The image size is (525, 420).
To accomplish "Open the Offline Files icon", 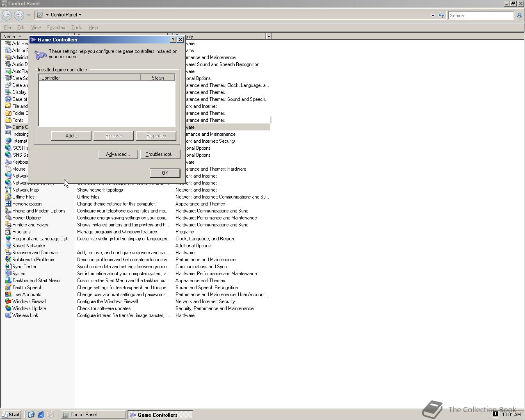I will 8,197.
